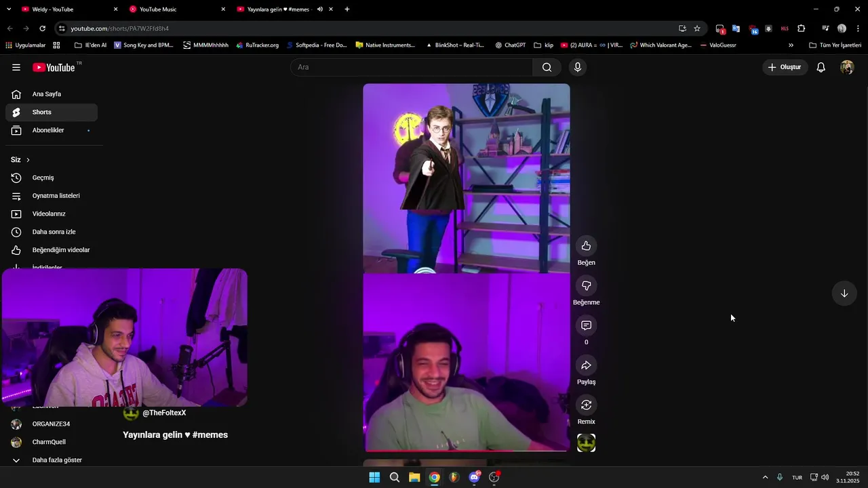868x488 pixels.
Task: Open the @TheFoltexX channel link
Action: tap(164, 413)
